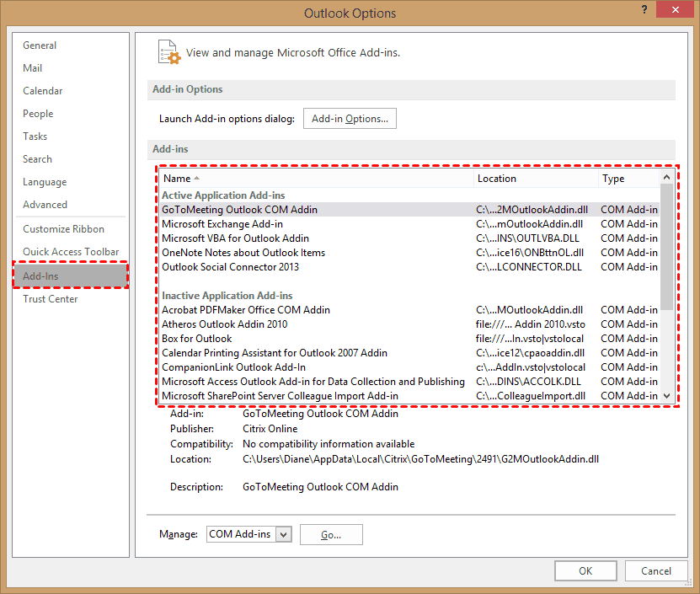Sort by the Type column header
Viewport: 700px width, 594px height.
coord(612,178)
